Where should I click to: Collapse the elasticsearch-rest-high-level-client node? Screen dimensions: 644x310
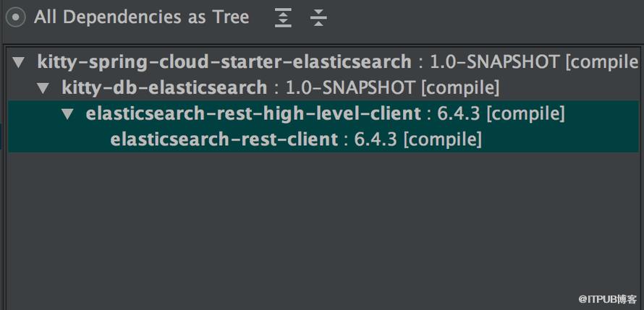(67, 114)
